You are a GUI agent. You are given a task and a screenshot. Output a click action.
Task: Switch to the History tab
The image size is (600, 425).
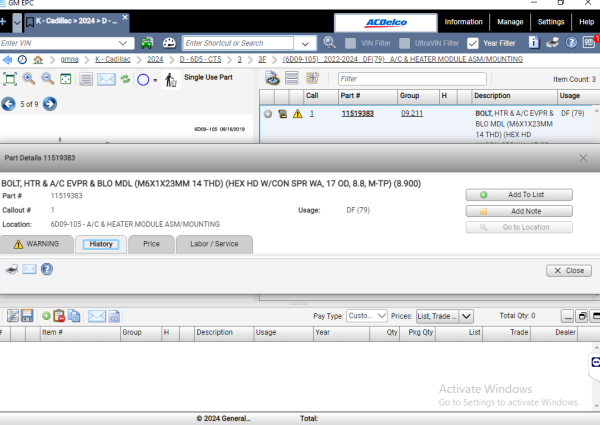101,244
